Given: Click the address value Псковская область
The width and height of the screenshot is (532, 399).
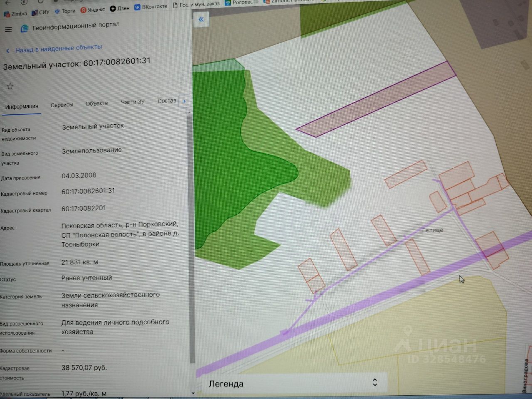Looking at the screenshot, I should (120, 234).
